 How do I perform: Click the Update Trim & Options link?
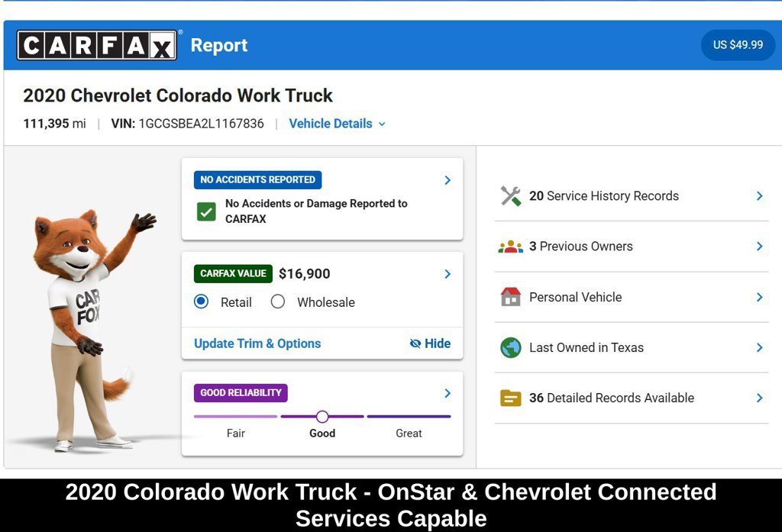pyautogui.click(x=257, y=343)
